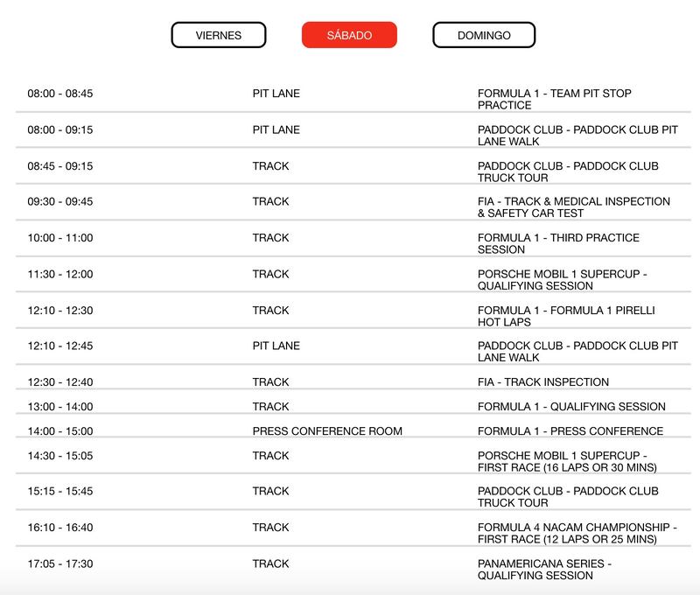Click the time 10:00 - 11:00
The height and width of the screenshot is (595, 700).
(60, 238)
